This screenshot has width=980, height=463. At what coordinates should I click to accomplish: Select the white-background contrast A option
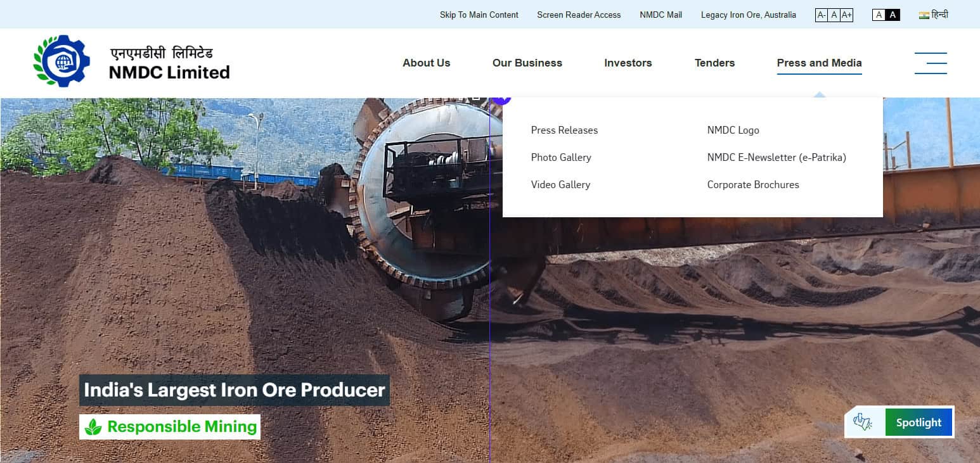tap(879, 15)
